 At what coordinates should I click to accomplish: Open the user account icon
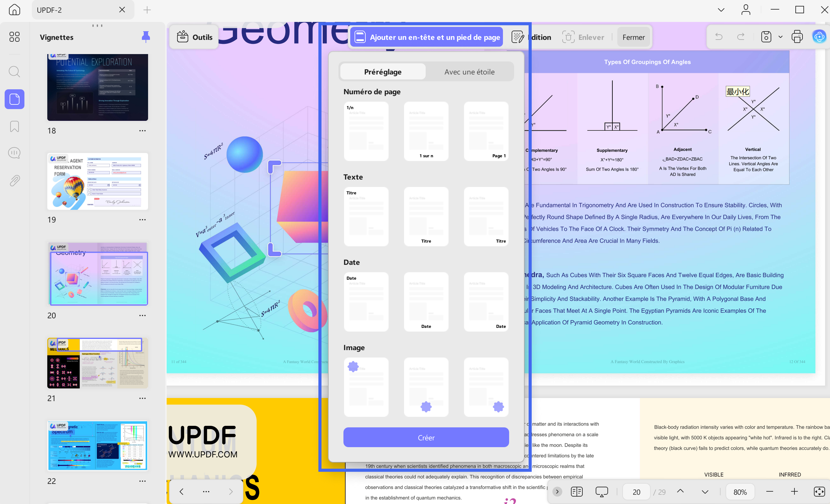(746, 10)
